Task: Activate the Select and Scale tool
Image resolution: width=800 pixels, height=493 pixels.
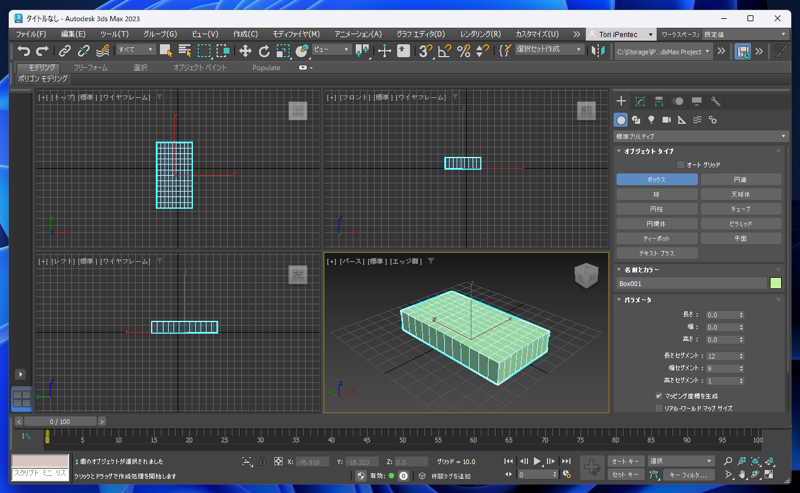Action: tap(283, 51)
